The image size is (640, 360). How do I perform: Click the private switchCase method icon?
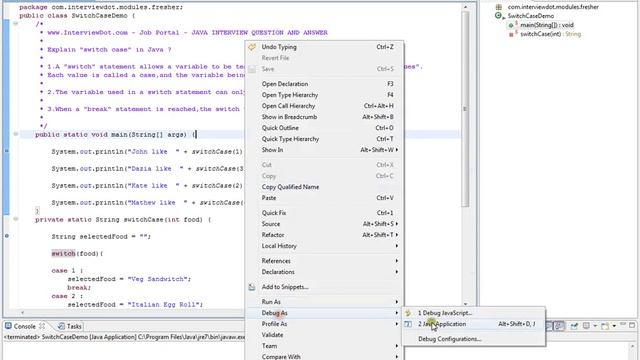point(511,34)
